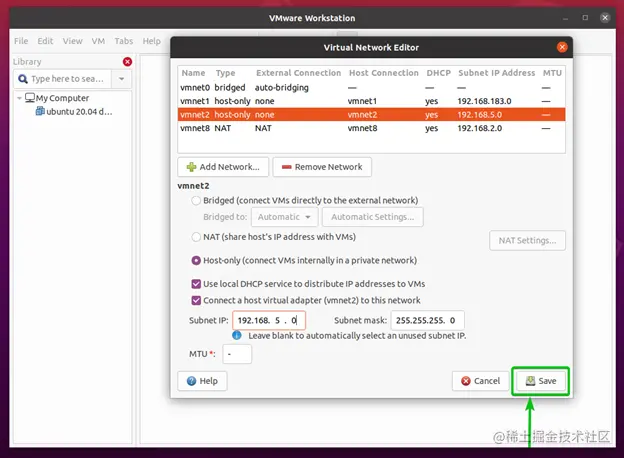Close the Library panel with red X
The width and height of the screenshot is (624, 458).
point(127,62)
